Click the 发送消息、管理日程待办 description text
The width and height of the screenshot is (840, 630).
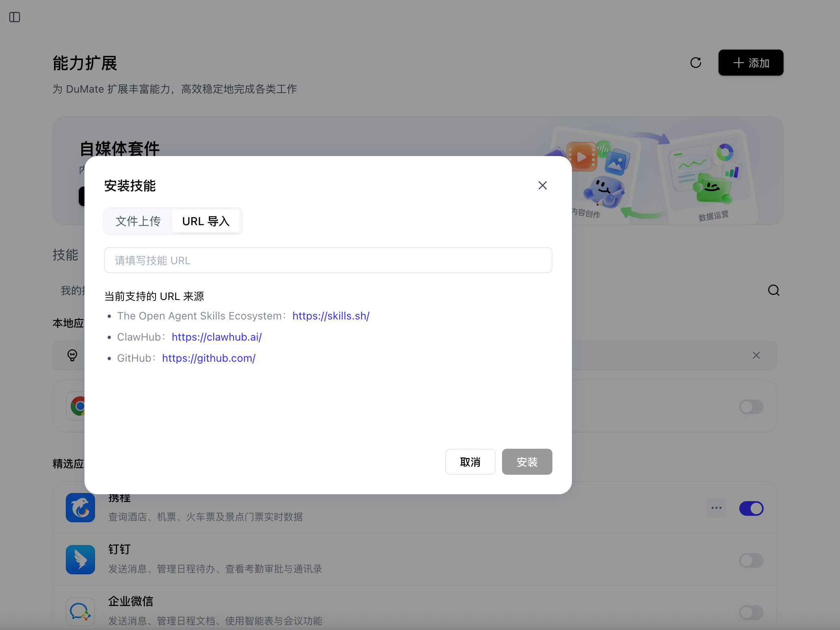pyautogui.click(x=215, y=569)
